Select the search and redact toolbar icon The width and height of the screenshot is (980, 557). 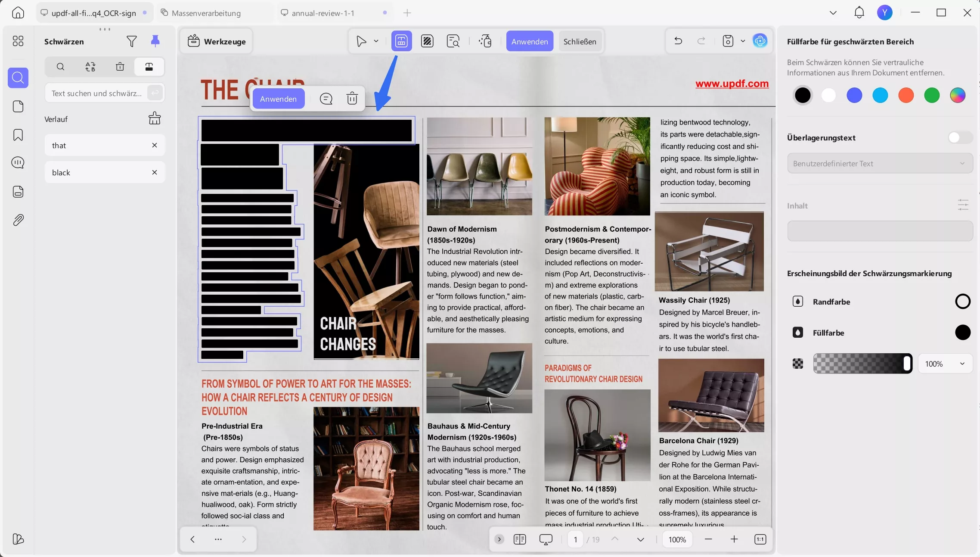tap(453, 41)
